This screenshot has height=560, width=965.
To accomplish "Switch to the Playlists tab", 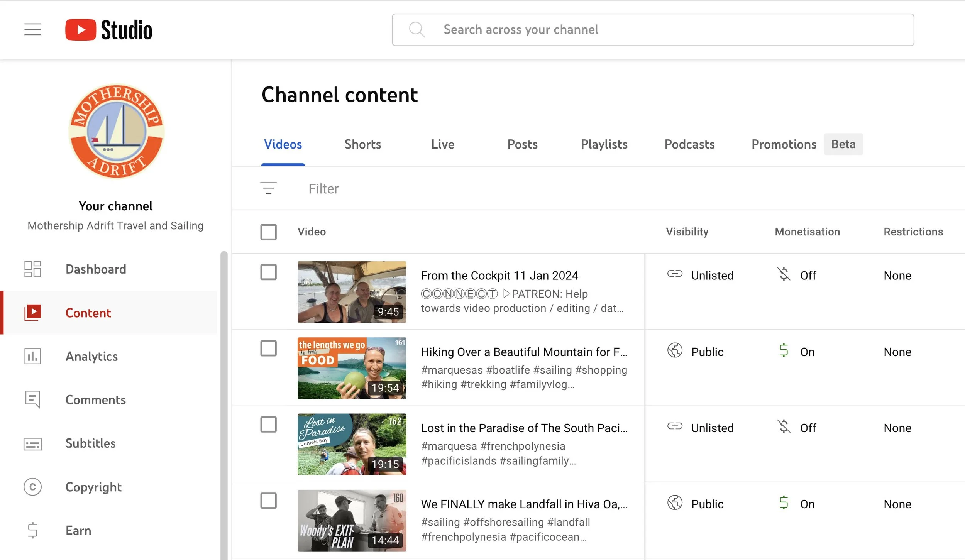I will (604, 144).
